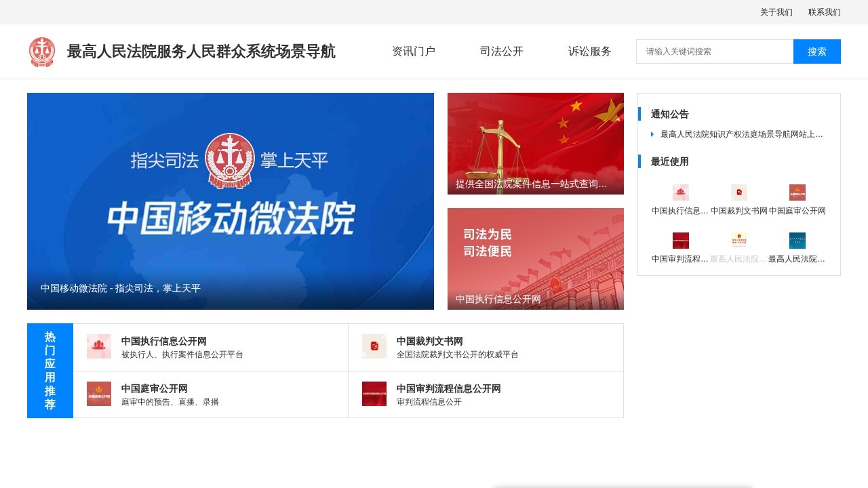Screen dimensions: 868x488
Task: Click the 中国审判流程信息公开网 icon in 热门应用推荐
Action: 374,394
